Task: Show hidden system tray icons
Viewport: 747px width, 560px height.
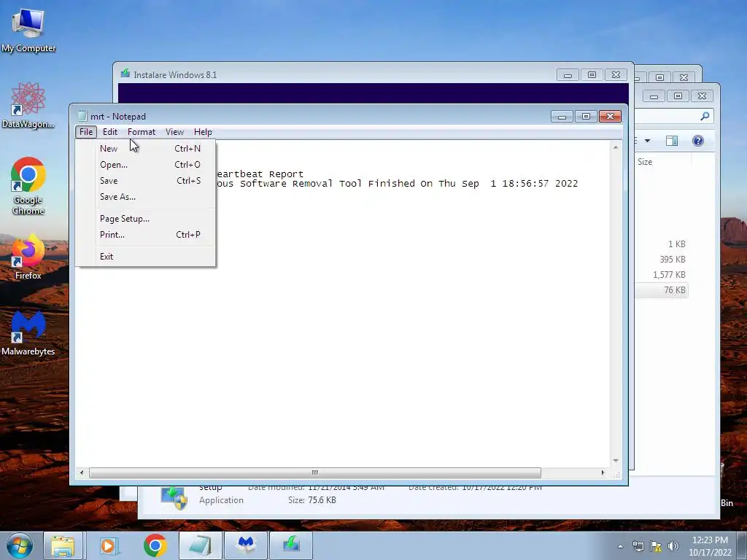Action: coord(620,546)
